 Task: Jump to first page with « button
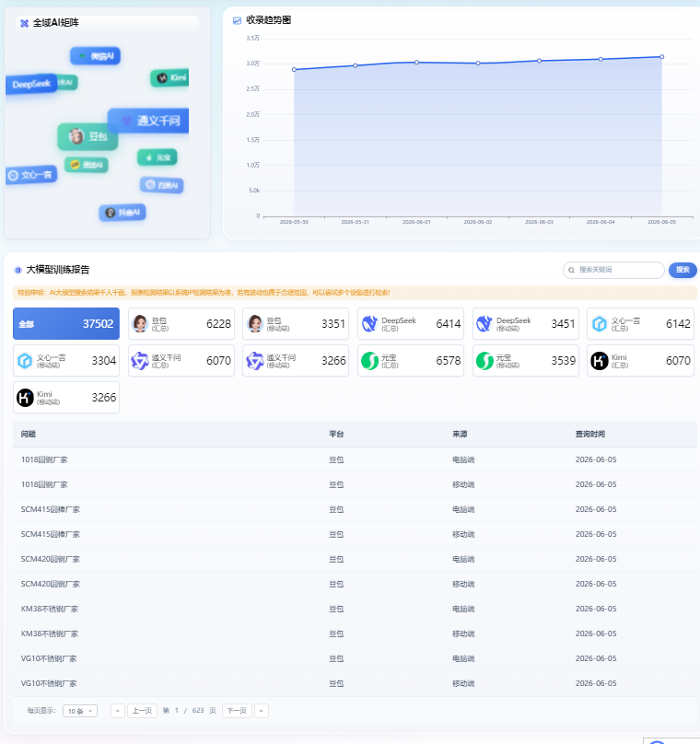point(118,711)
